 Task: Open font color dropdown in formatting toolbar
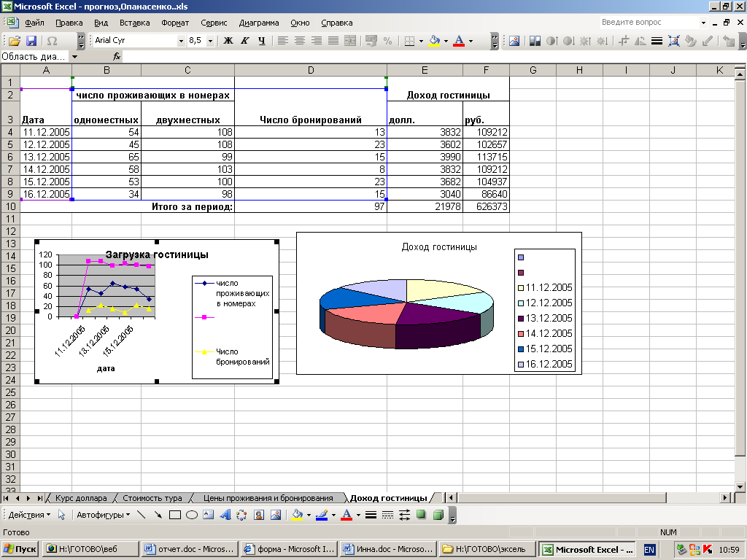pos(471,41)
